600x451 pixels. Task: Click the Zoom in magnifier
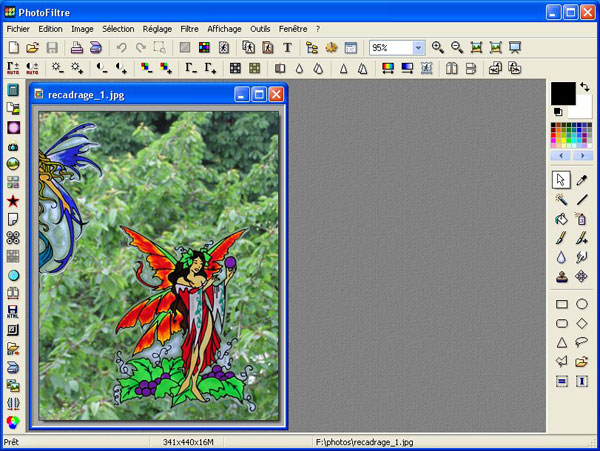(x=438, y=47)
